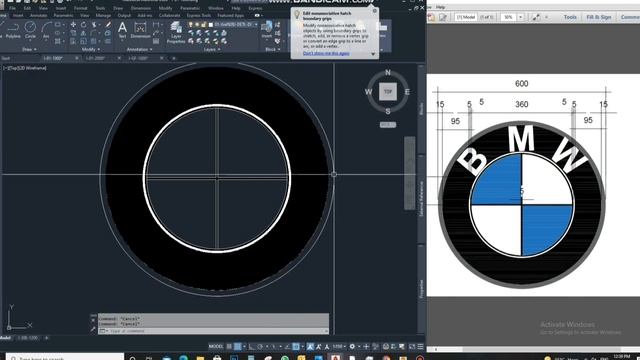Open the Layer Properties manager
Viewport: 640px width, 360px height.
tap(176, 32)
